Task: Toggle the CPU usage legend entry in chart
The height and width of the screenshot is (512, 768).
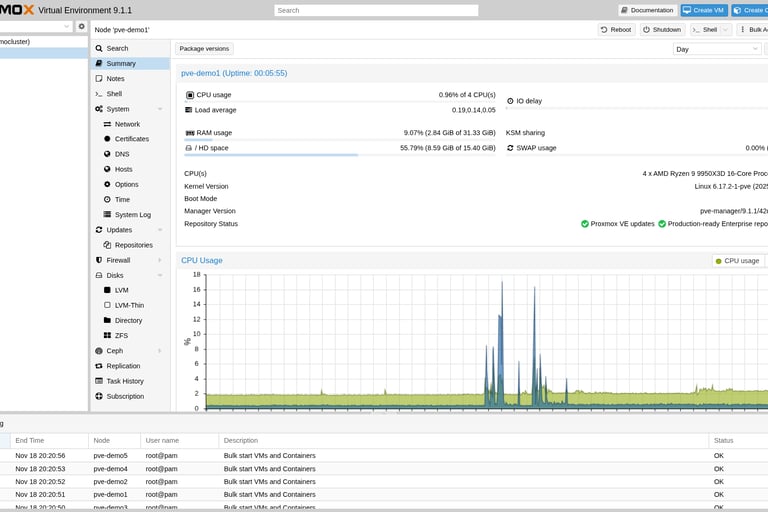Action: (737, 261)
